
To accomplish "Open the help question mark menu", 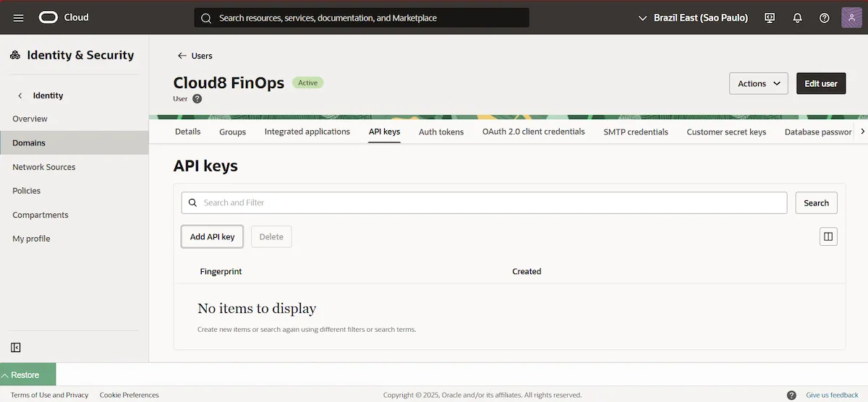I will click(x=824, y=18).
